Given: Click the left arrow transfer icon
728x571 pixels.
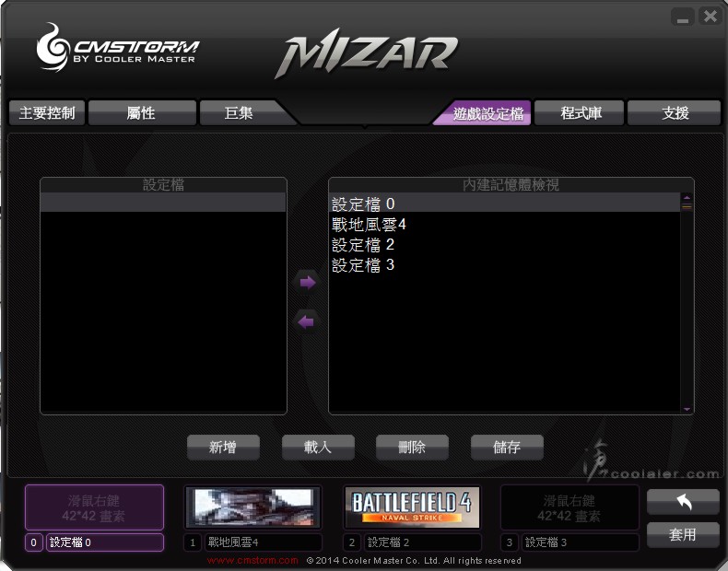Looking at the screenshot, I should coord(308,321).
